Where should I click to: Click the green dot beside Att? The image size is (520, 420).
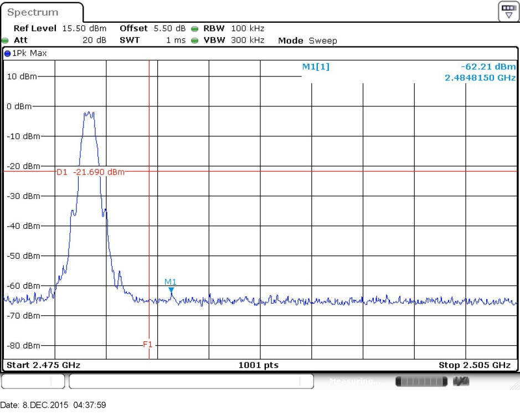[x=5, y=41]
